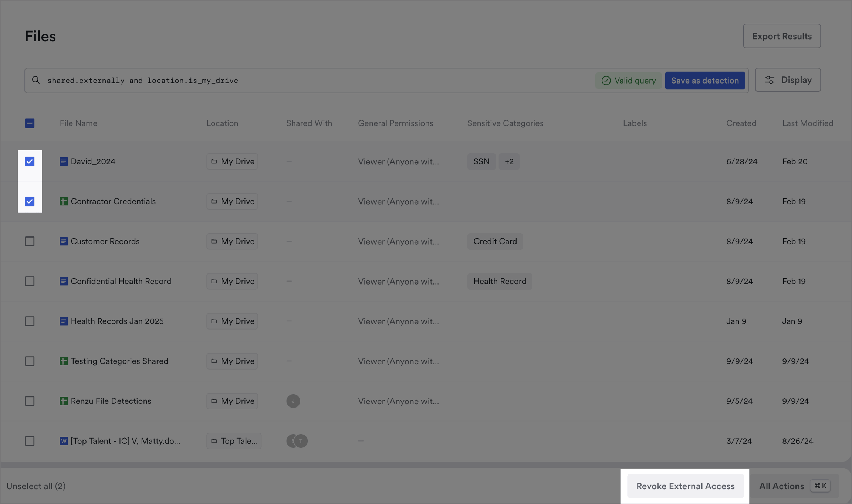Open My Drive location for David_2024
The width and height of the screenshot is (852, 504).
(x=232, y=161)
